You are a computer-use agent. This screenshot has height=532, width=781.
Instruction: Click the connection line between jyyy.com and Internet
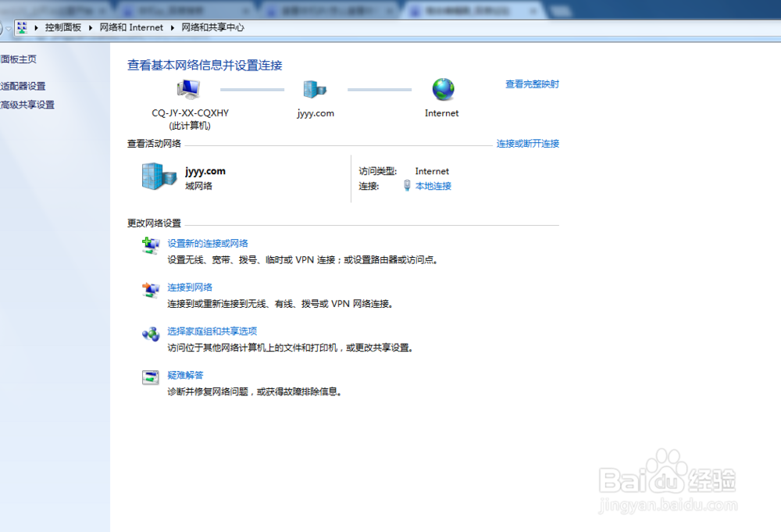coord(380,89)
